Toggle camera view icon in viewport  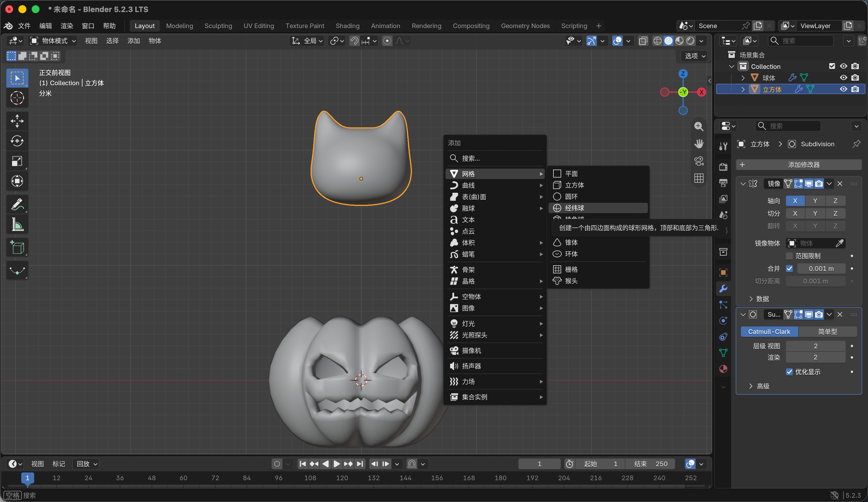click(x=699, y=161)
